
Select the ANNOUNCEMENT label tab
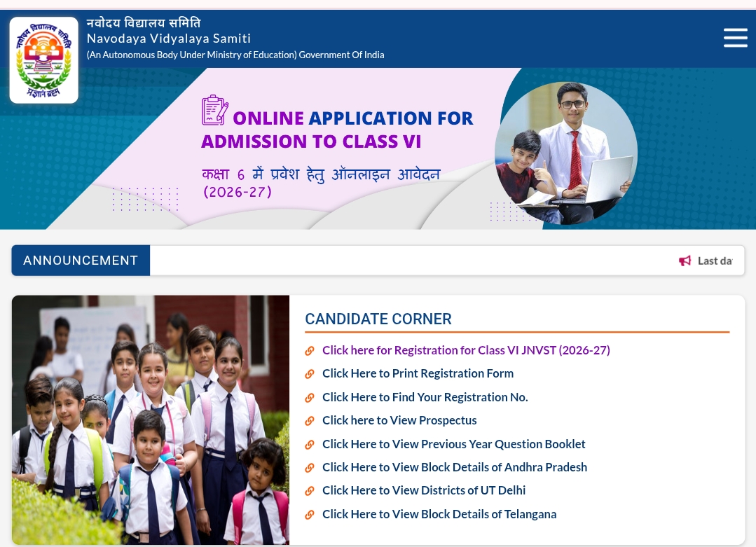coord(81,261)
